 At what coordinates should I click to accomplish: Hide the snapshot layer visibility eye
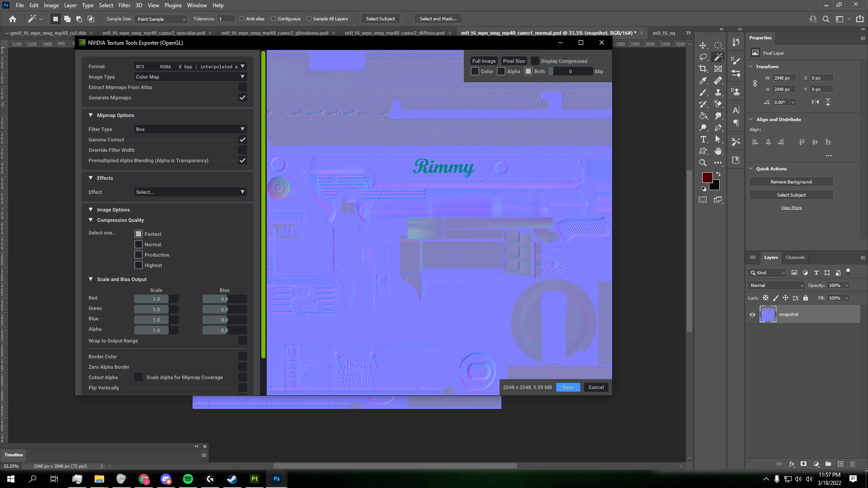pyautogui.click(x=752, y=314)
